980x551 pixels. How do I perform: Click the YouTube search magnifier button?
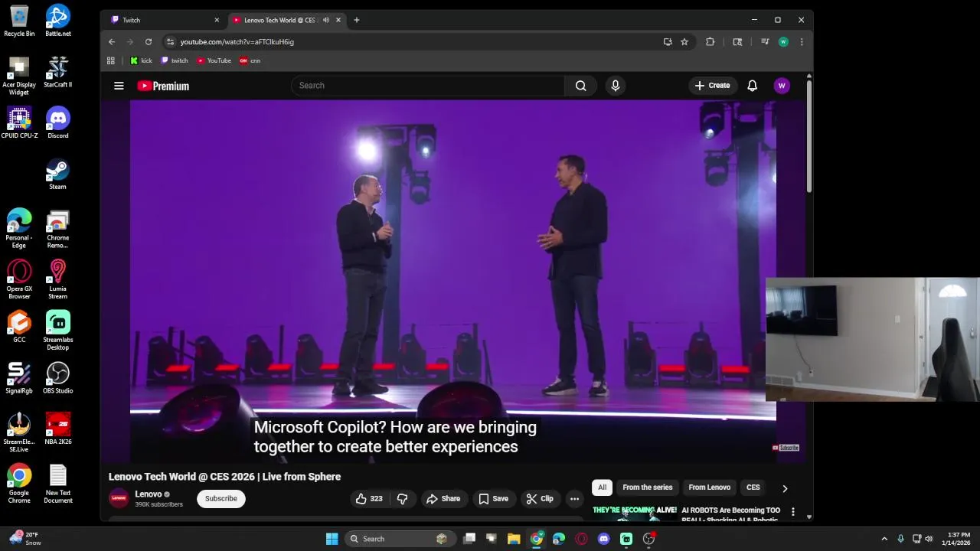pyautogui.click(x=581, y=86)
